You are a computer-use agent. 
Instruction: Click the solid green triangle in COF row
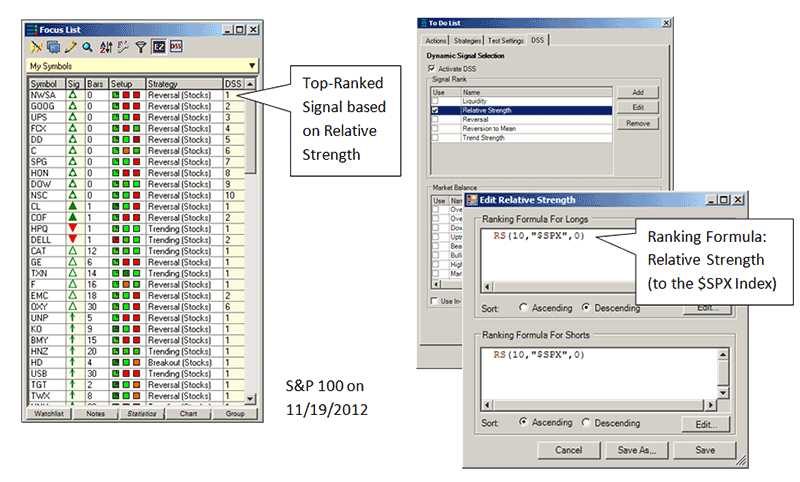pos(73,217)
